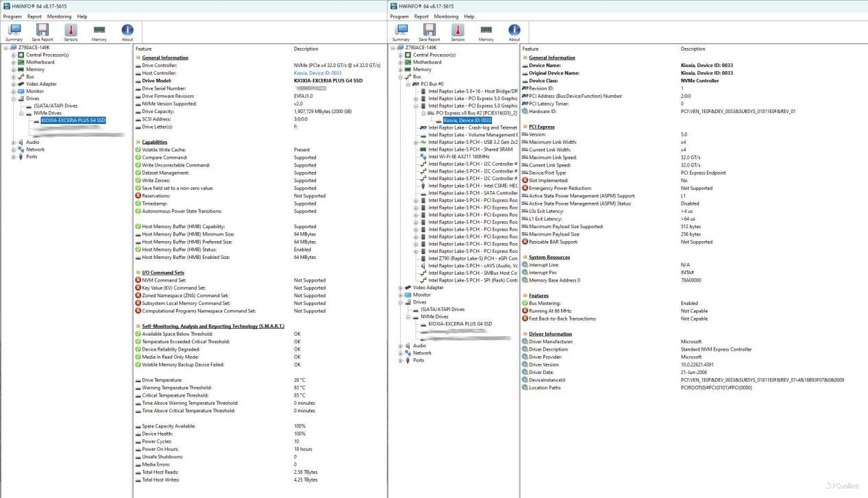Collapse NVMe Drives node in left tree
The width and height of the screenshot is (868, 498).
[x=21, y=113]
